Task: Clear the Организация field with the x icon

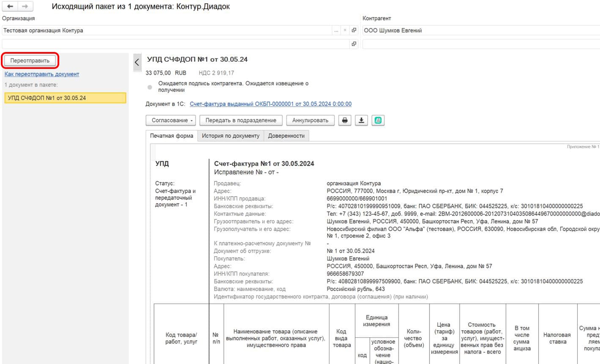Action: (345, 30)
